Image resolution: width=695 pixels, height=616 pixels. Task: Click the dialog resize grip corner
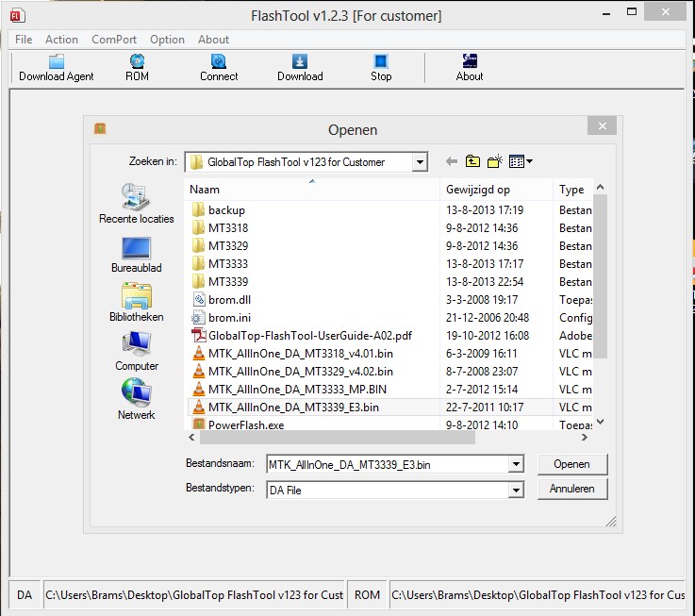click(611, 522)
